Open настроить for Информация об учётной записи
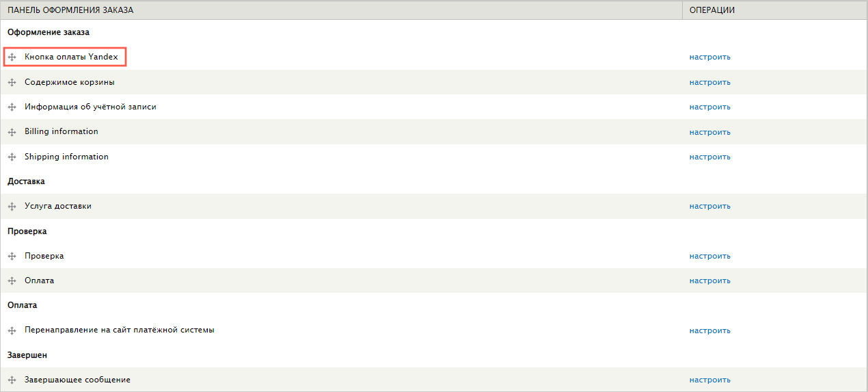Screen dimensions: 868x392 coord(709,107)
